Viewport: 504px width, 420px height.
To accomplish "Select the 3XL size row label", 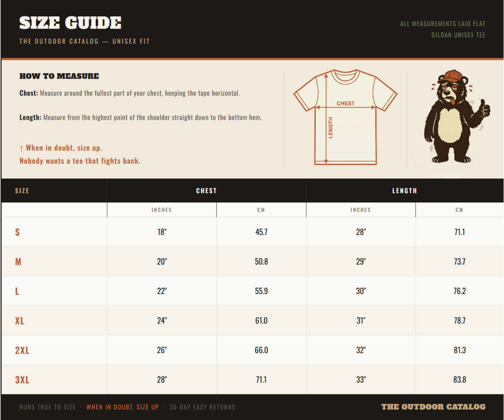I will tap(22, 380).
